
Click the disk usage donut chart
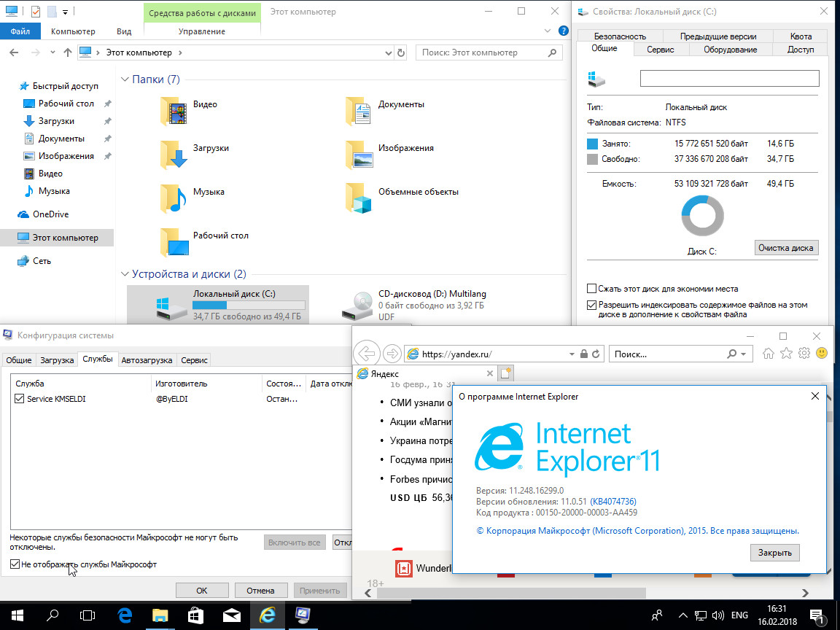point(702,215)
